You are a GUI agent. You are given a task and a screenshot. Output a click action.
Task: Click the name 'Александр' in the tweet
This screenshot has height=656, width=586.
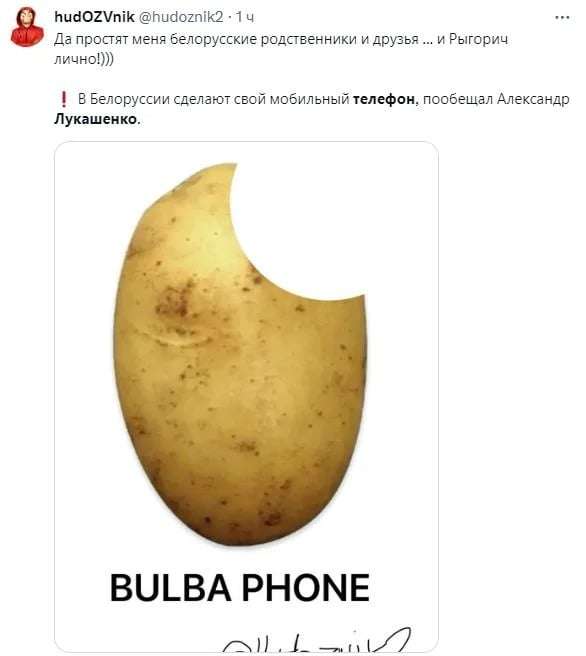point(533,99)
